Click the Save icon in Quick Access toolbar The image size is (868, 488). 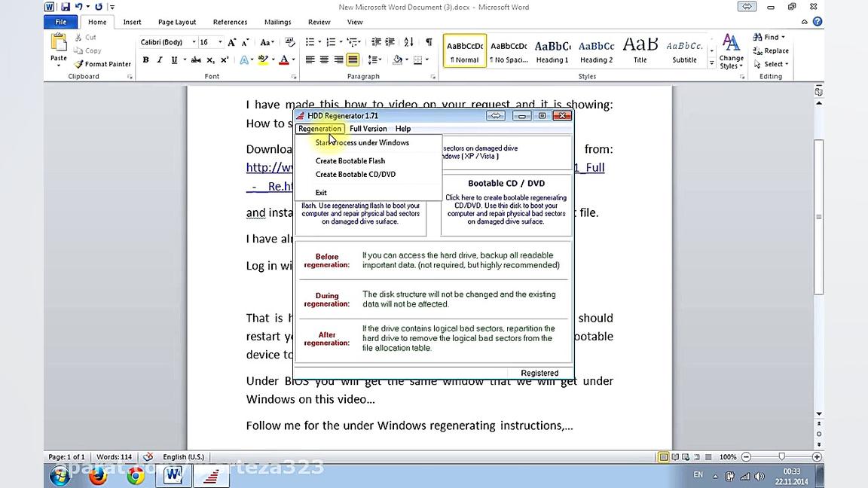[x=66, y=7]
